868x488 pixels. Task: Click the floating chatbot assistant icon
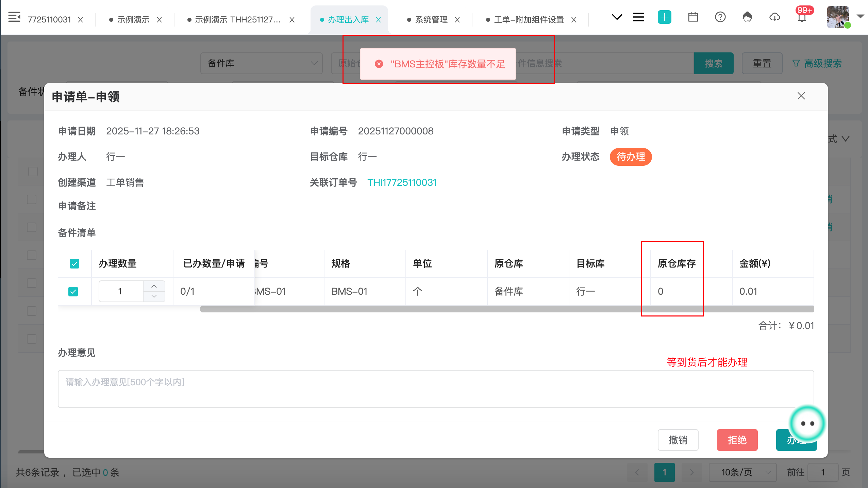click(807, 423)
